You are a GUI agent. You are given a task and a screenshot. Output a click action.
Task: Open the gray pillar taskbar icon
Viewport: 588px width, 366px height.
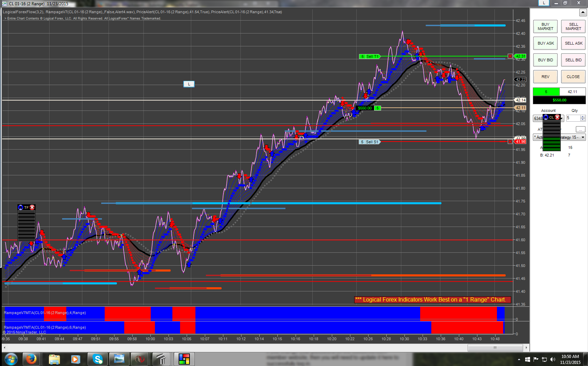[161, 359]
